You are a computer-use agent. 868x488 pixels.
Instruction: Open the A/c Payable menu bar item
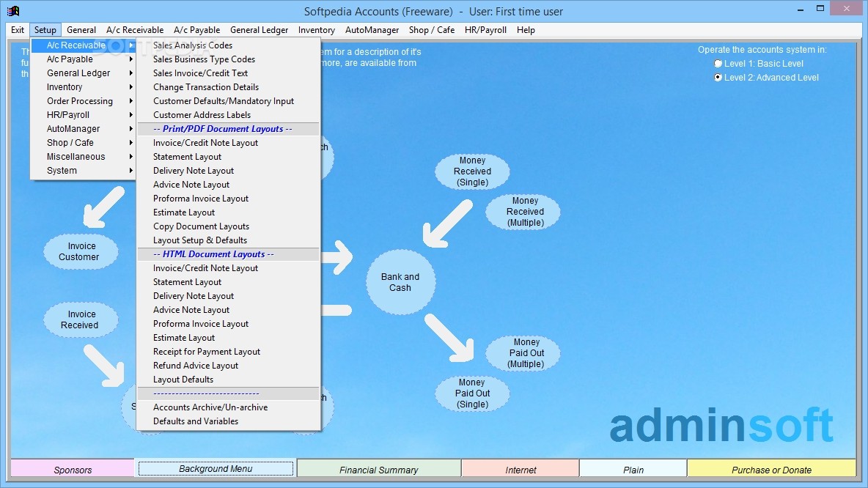(x=196, y=30)
